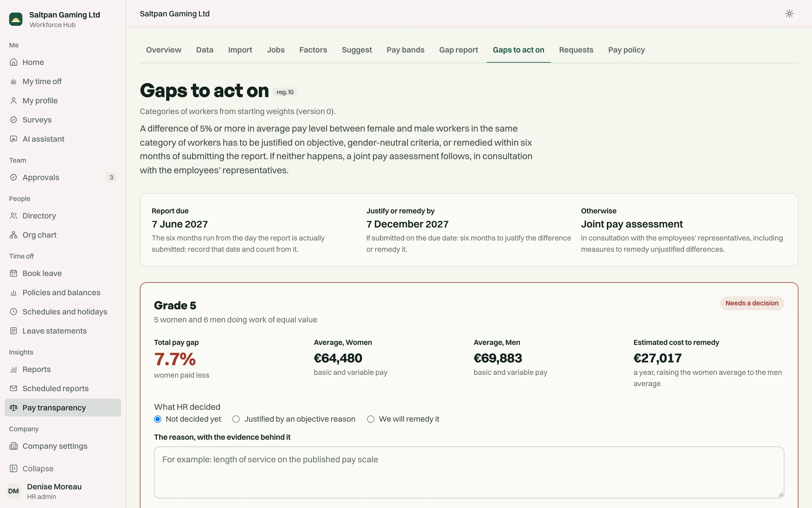
Task: Toggle the light/dark theme sun icon
Action: click(789, 14)
